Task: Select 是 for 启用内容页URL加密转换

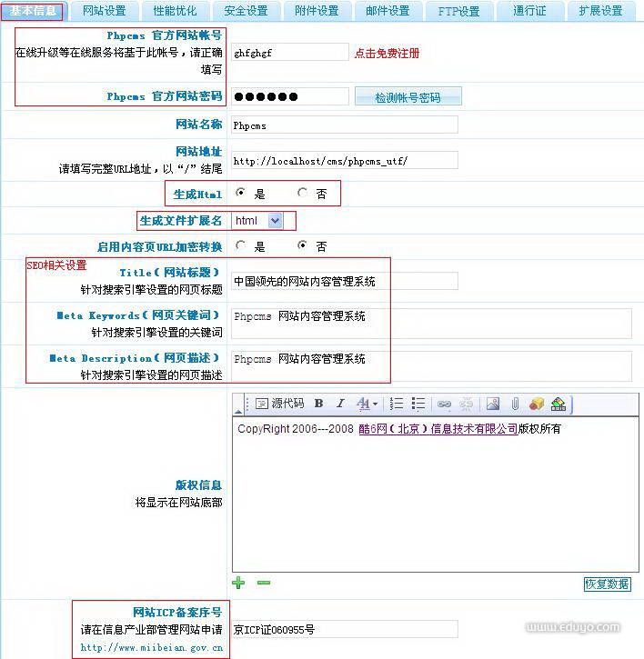Action: coord(240,245)
